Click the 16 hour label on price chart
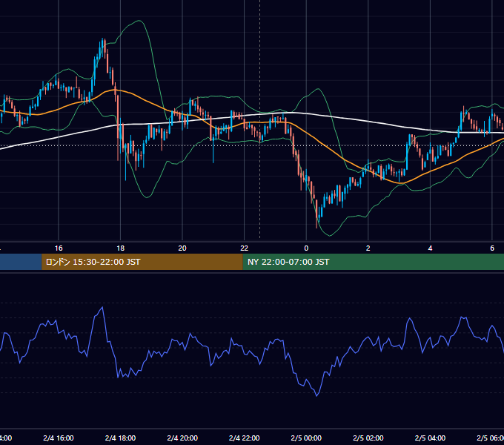The height and width of the screenshot is (445, 504). pyautogui.click(x=59, y=248)
